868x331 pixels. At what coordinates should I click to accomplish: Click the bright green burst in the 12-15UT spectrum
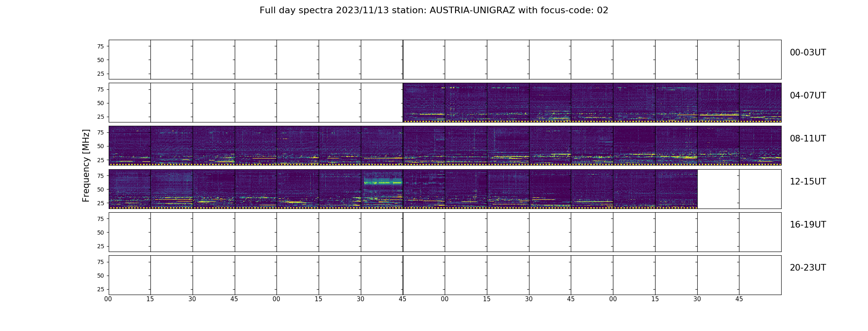tap(383, 182)
